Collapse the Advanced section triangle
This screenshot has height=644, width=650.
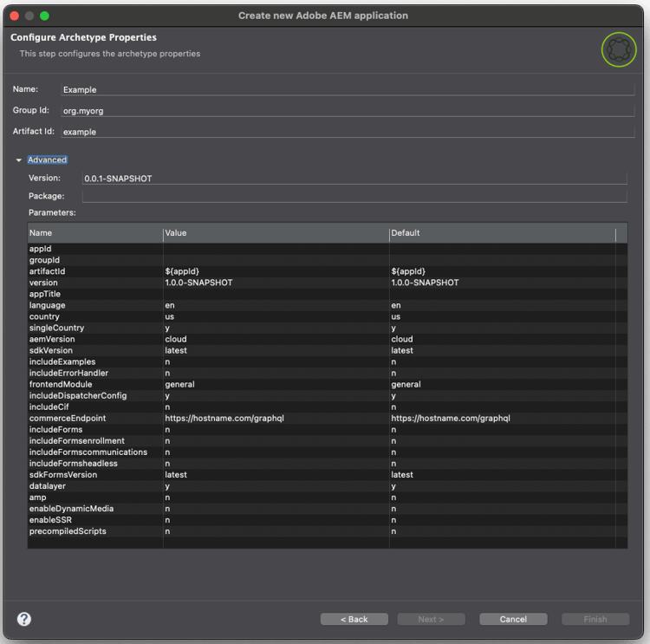click(19, 160)
